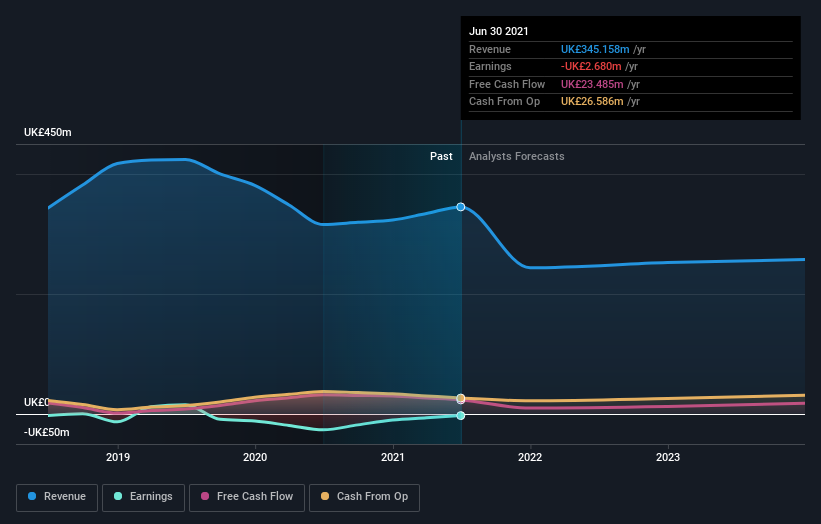Toggle the Earnings legend button

click(143, 497)
